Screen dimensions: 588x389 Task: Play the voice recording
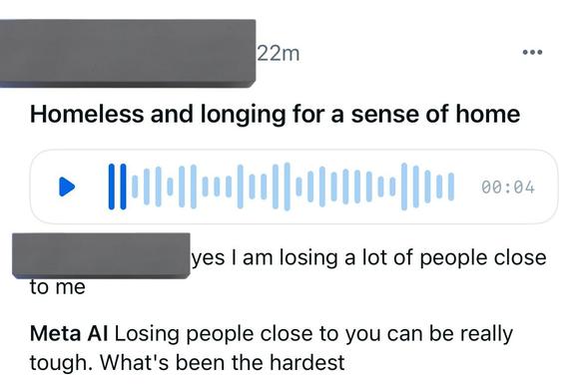pos(67,187)
